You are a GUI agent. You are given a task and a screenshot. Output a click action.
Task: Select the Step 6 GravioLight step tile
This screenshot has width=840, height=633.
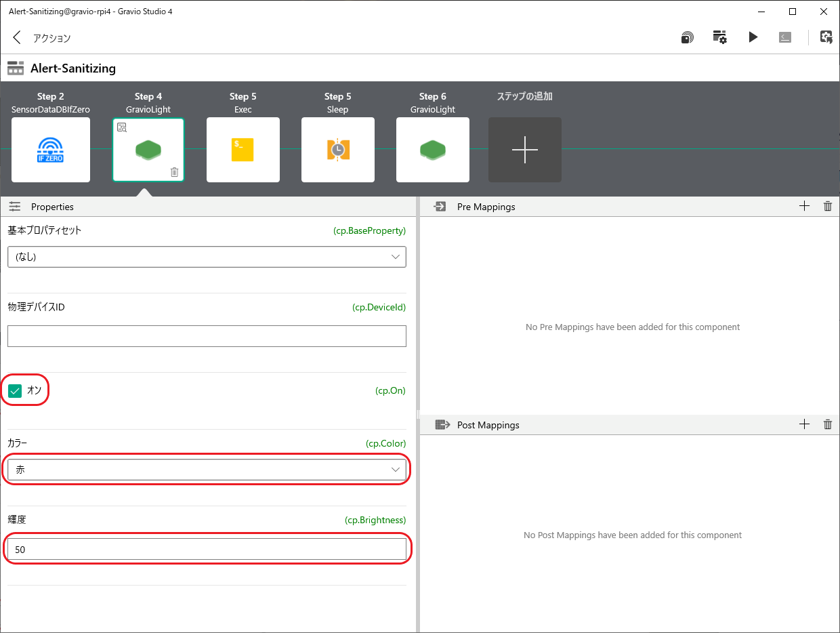(433, 150)
